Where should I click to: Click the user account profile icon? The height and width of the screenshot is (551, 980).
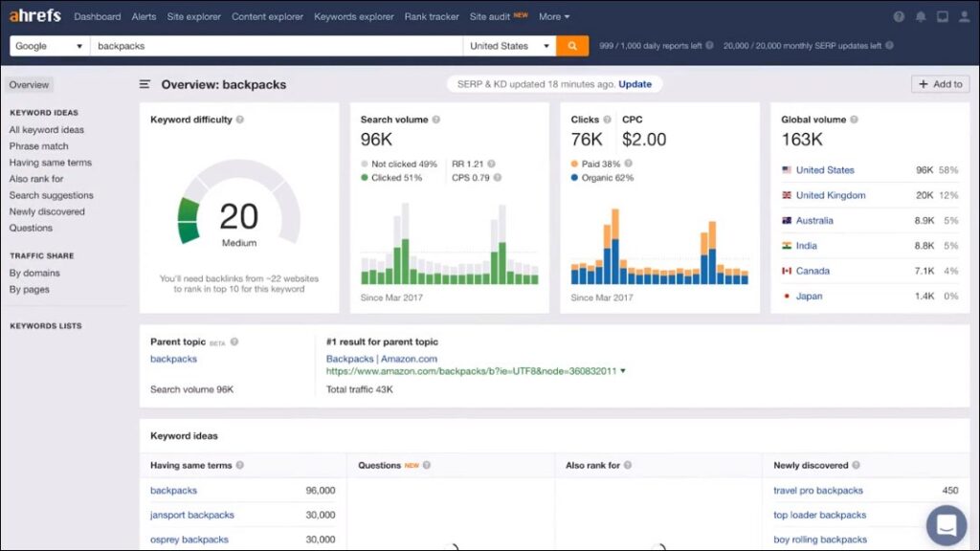[x=965, y=17]
